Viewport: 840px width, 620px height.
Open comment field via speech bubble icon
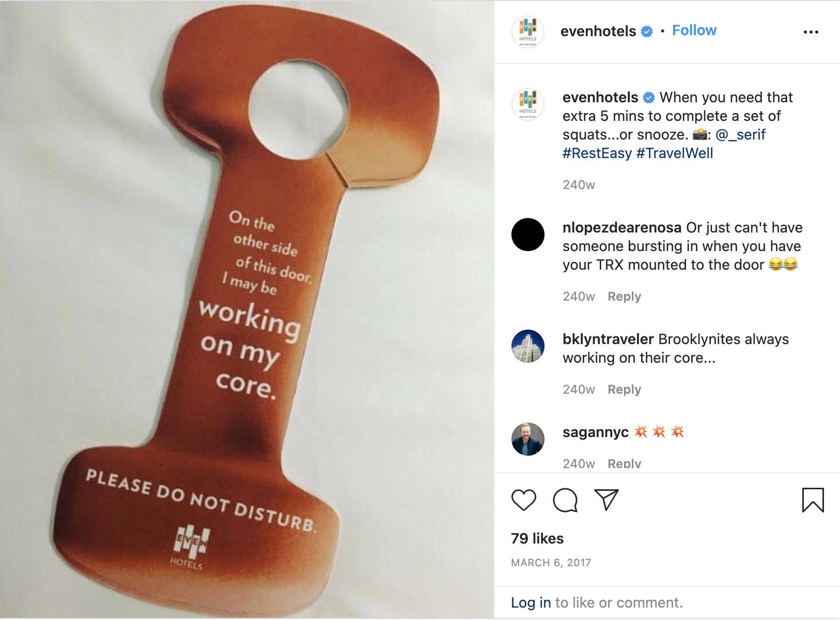pos(565,500)
